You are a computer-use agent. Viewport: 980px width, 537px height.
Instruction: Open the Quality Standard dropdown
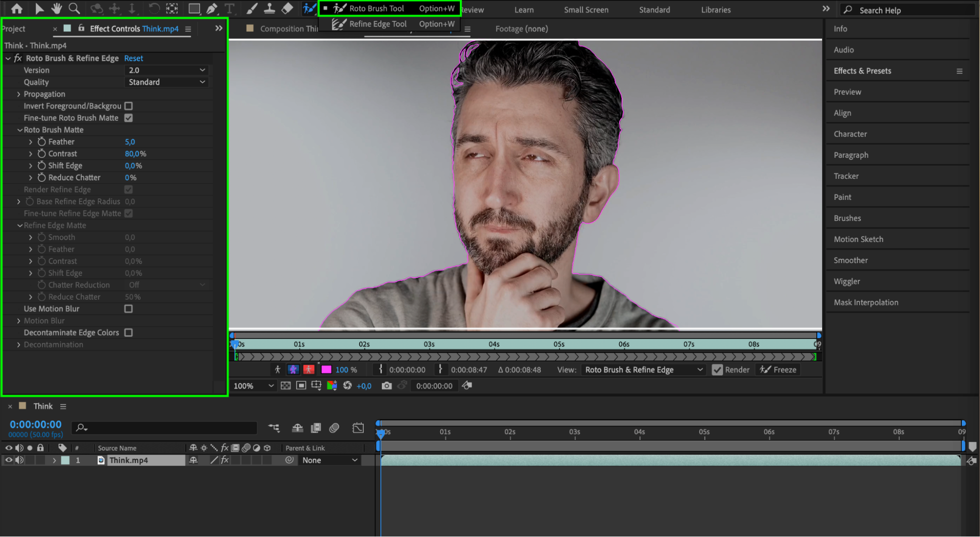(x=167, y=82)
